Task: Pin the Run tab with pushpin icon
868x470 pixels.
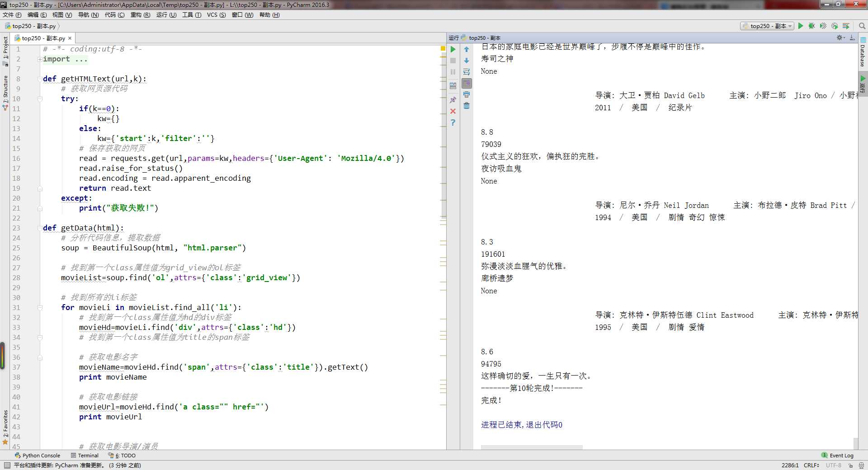Action: [453, 99]
